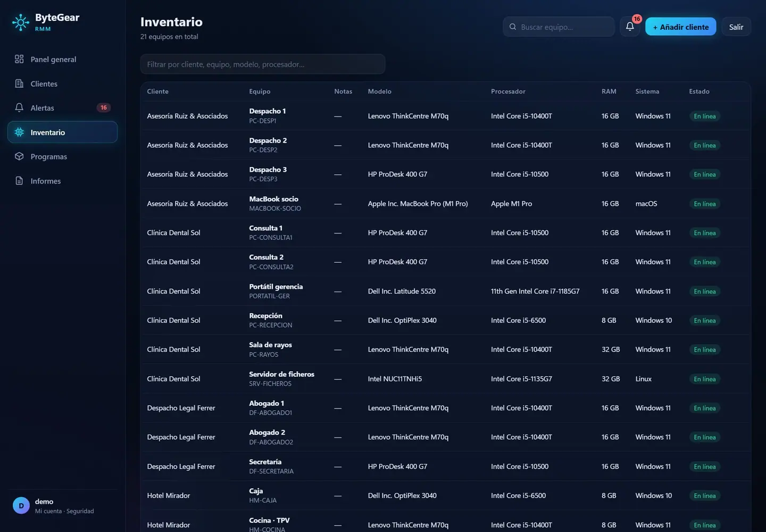The height and width of the screenshot is (532, 766).
Task: Click Windows 10 system of Recepción row
Action: 654,321
